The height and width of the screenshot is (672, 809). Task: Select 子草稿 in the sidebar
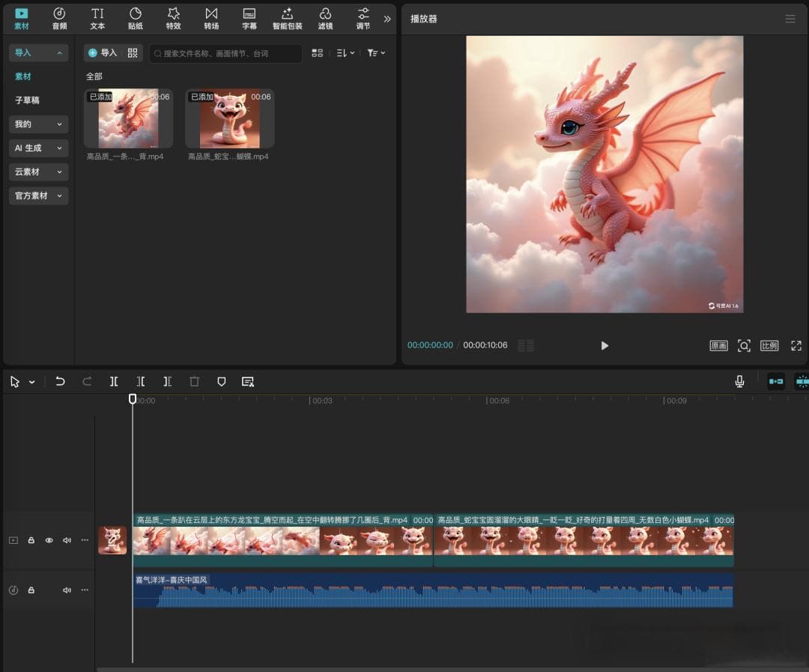(27, 100)
